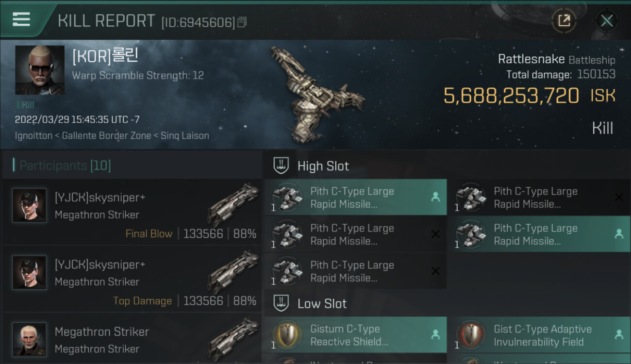Share the kill report externally

coord(564,21)
